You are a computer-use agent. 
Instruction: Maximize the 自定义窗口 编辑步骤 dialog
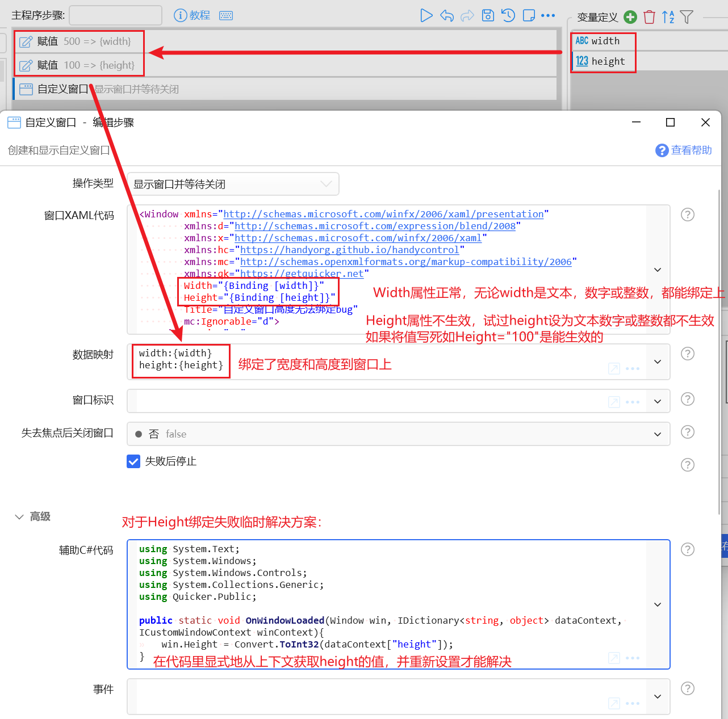[671, 123]
